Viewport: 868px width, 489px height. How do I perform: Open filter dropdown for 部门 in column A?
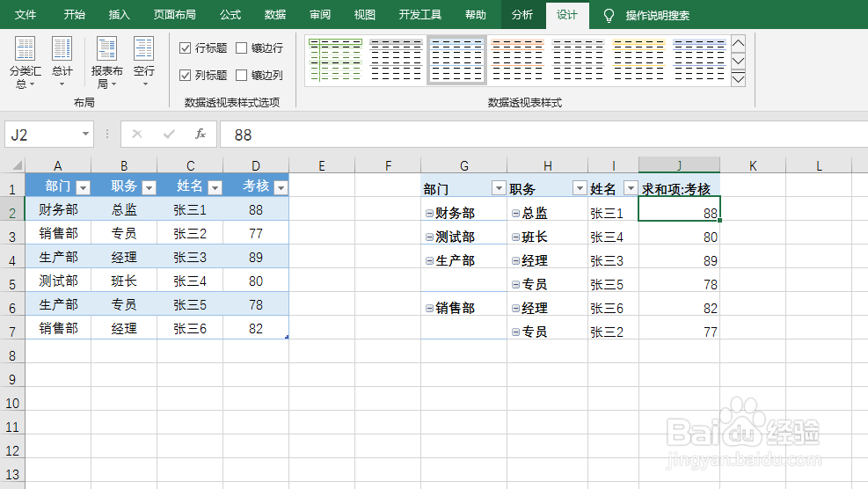point(83,187)
